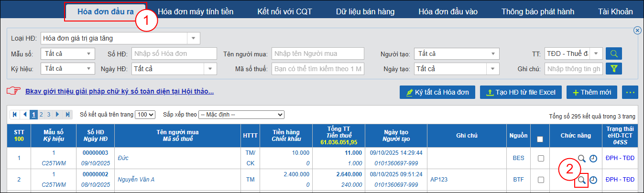Open history clock icon for invoice 00000002

pyautogui.click(x=593, y=180)
